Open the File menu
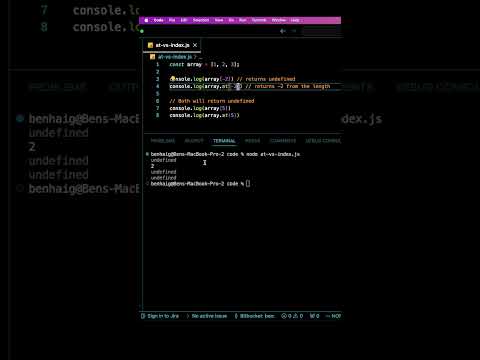Screen dimensions: 480x360 tap(172, 20)
